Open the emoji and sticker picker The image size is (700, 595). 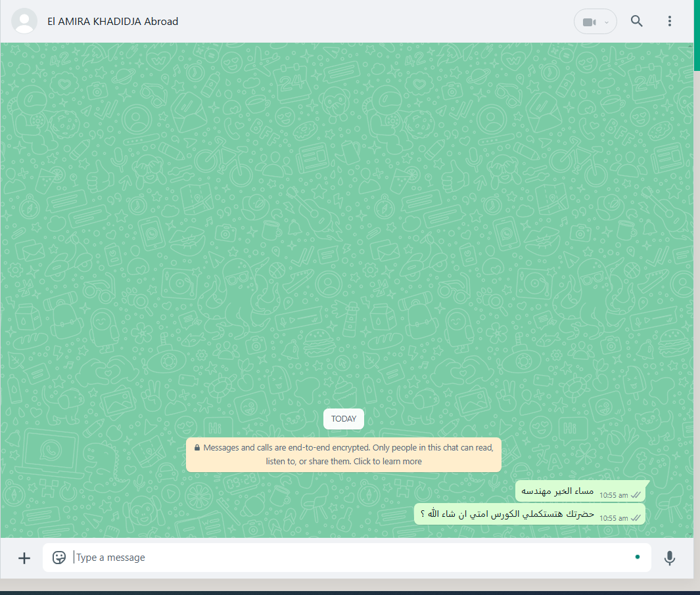tap(59, 558)
